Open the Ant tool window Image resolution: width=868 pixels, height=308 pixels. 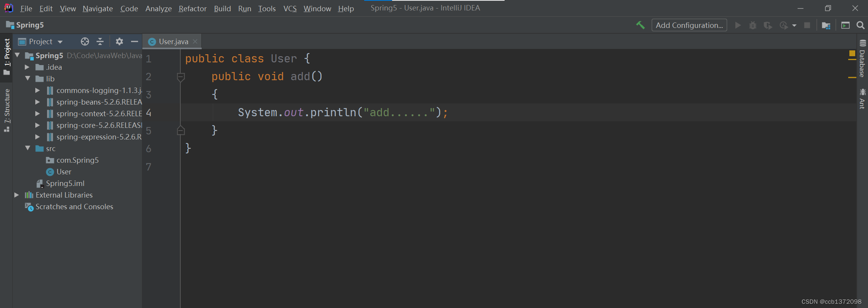click(862, 98)
